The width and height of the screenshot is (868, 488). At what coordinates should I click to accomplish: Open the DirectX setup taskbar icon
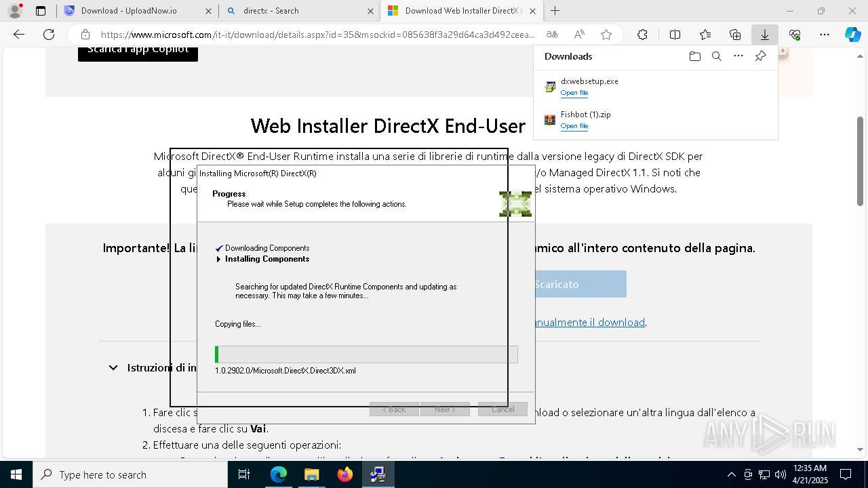[x=378, y=474]
